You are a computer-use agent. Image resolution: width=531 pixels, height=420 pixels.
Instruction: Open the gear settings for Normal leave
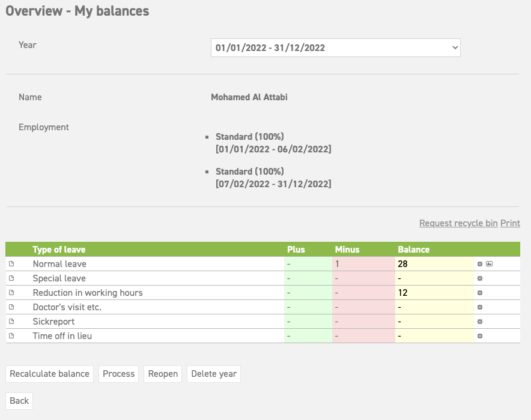[x=479, y=263]
